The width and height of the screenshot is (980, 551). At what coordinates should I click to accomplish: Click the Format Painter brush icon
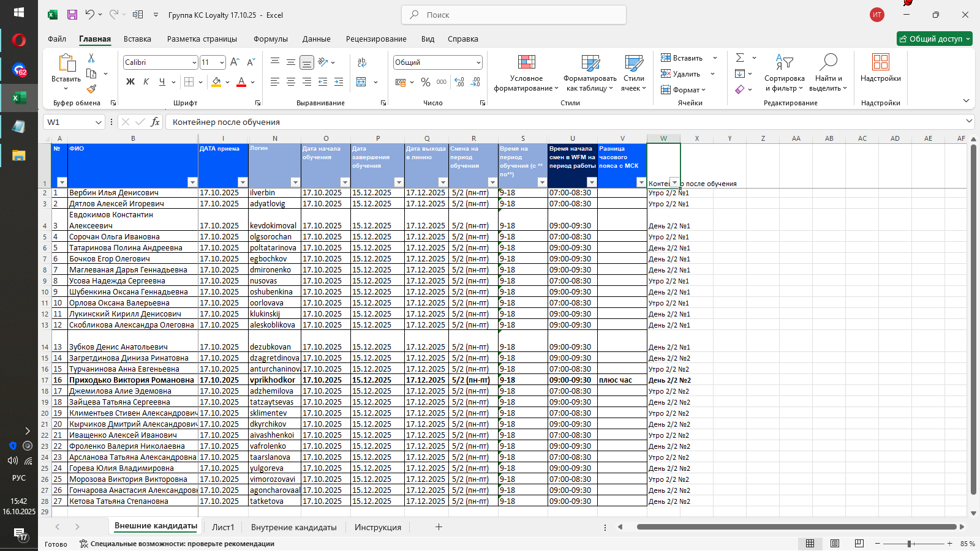pyautogui.click(x=91, y=89)
